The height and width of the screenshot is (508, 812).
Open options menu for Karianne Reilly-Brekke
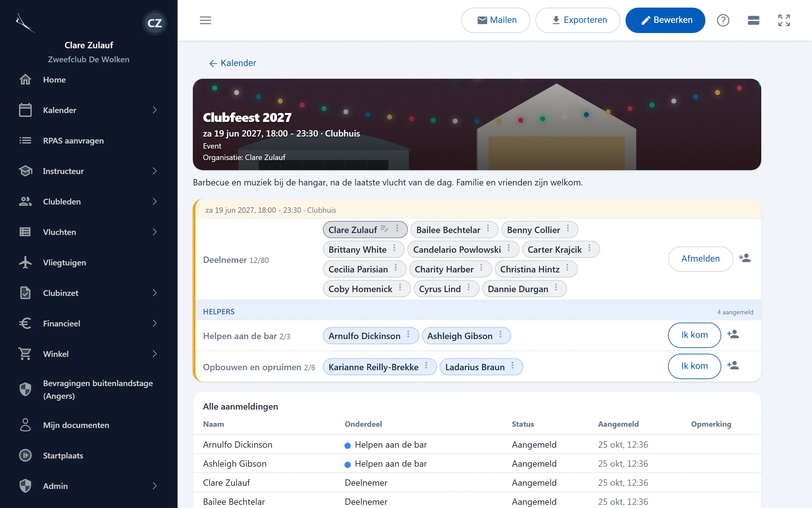coord(426,365)
